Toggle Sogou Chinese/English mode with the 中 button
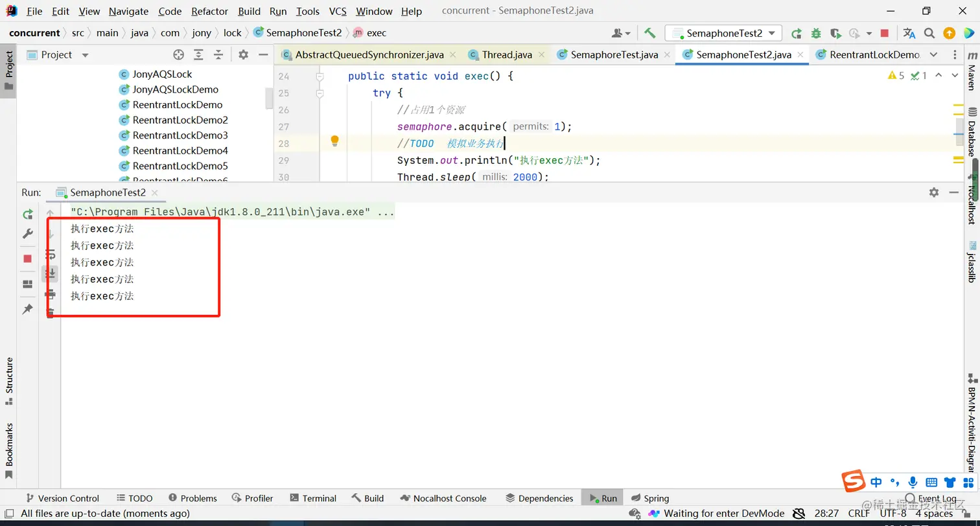The image size is (980, 526). pyautogui.click(x=876, y=482)
